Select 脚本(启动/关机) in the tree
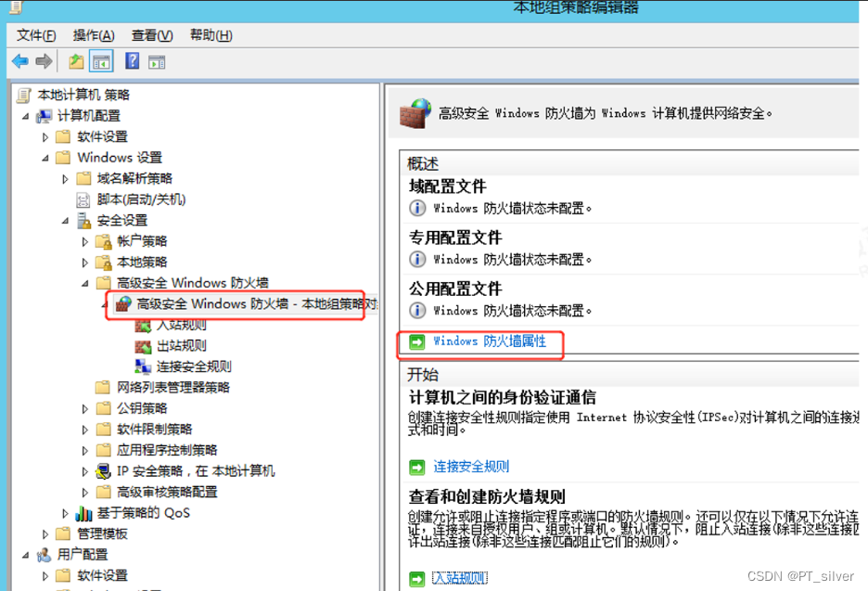The height and width of the screenshot is (591, 868). [141, 200]
